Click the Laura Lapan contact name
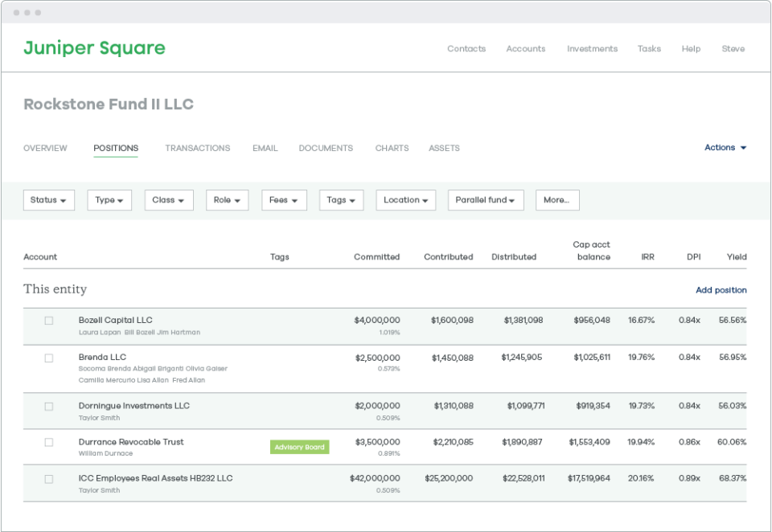 click(x=100, y=332)
